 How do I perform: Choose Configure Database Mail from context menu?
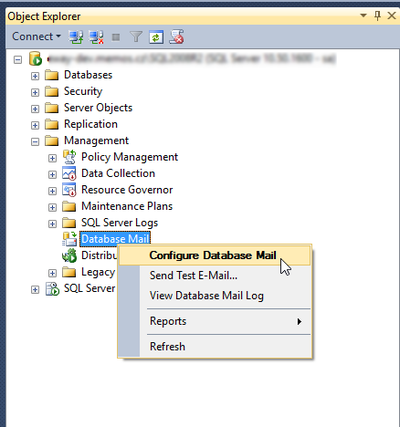(215, 255)
